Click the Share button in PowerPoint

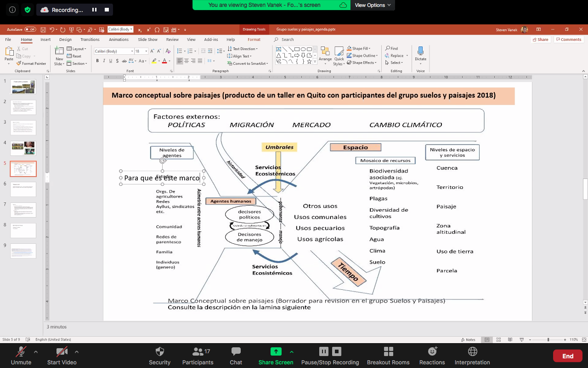click(540, 40)
